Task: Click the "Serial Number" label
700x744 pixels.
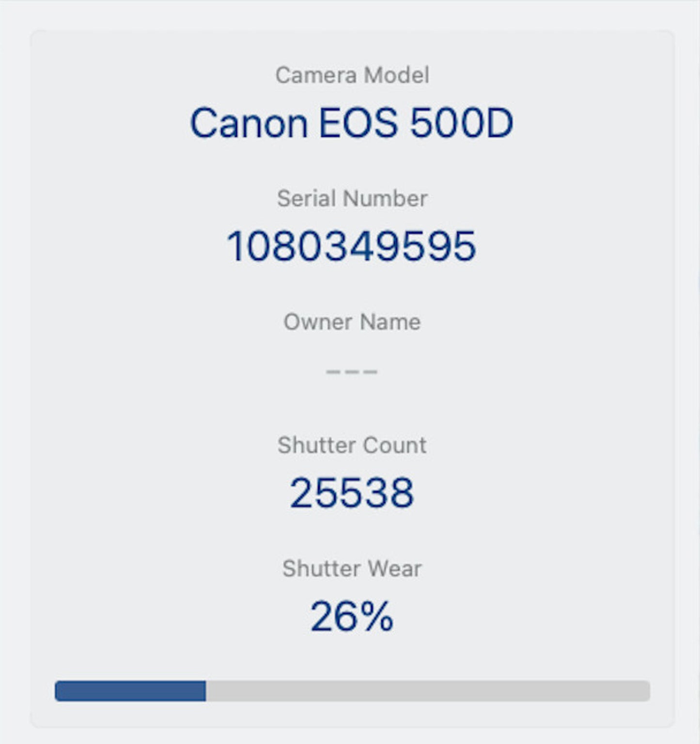Action: (x=352, y=199)
